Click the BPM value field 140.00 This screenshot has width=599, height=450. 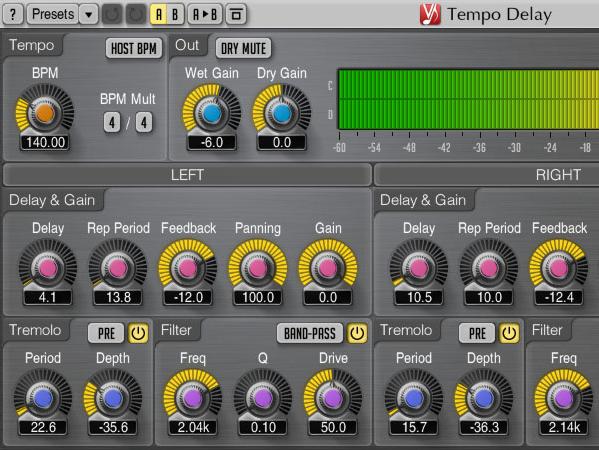(45, 142)
